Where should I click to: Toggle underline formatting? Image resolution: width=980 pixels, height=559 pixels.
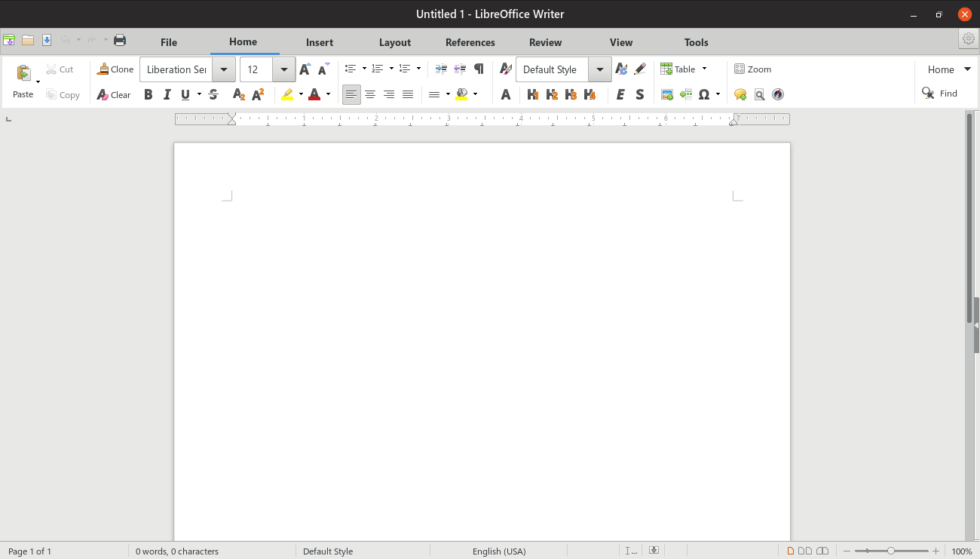pos(185,95)
